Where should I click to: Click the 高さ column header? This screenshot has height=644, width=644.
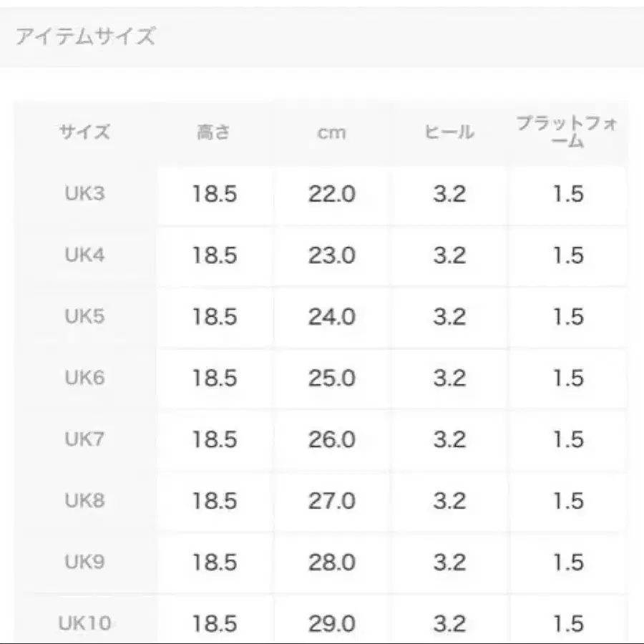214,132
